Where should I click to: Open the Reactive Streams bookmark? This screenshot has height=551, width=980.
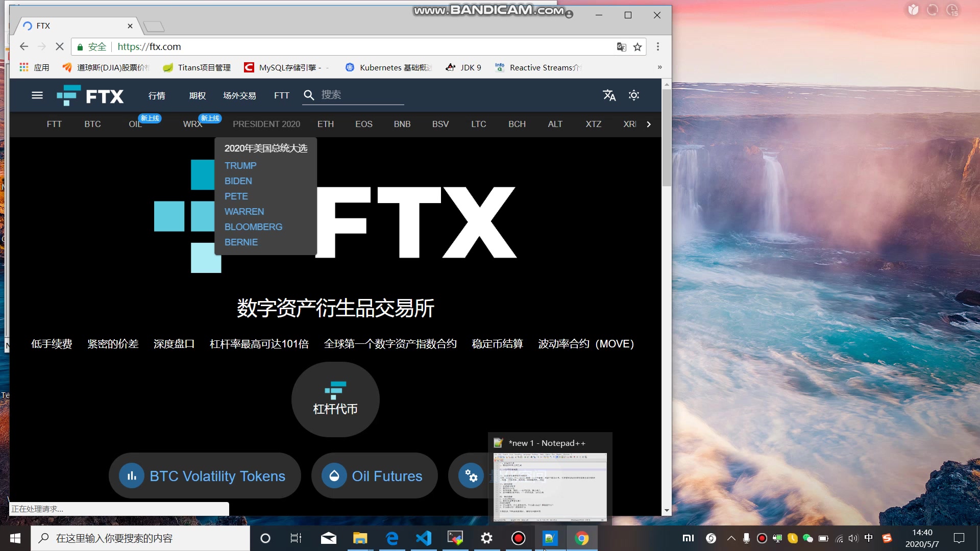538,67
